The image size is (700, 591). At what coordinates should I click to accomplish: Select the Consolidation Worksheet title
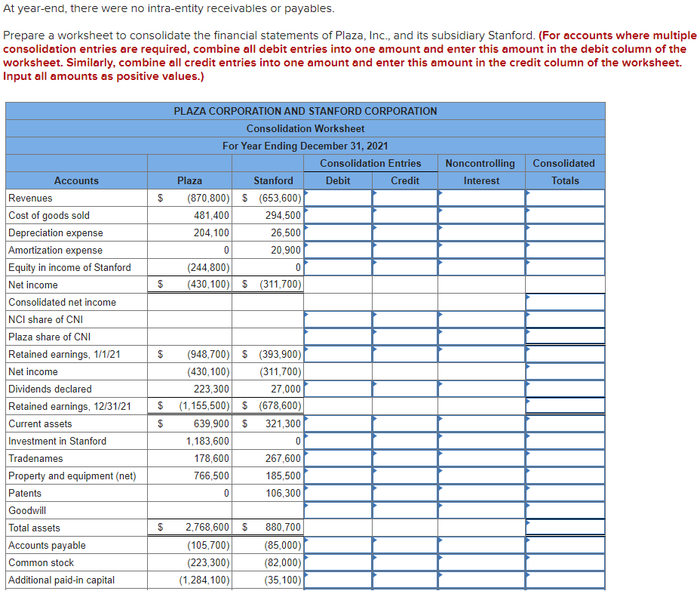[x=305, y=128]
